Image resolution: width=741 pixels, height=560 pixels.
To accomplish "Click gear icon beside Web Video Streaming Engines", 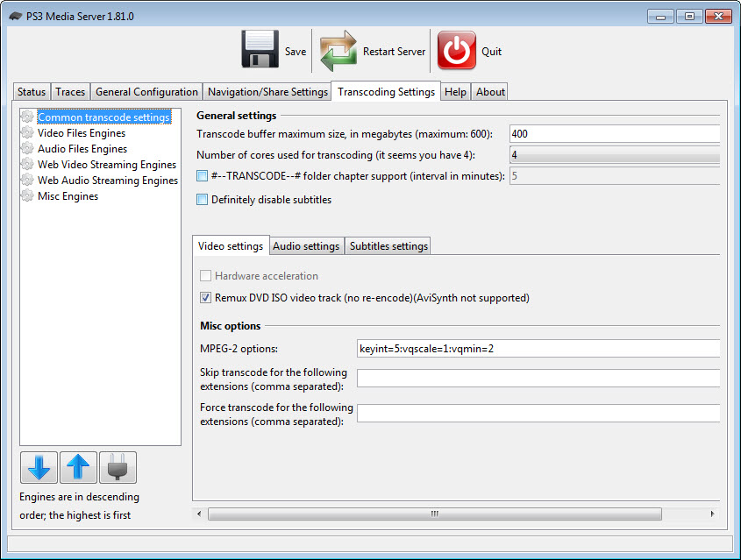I will pos(27,164).
